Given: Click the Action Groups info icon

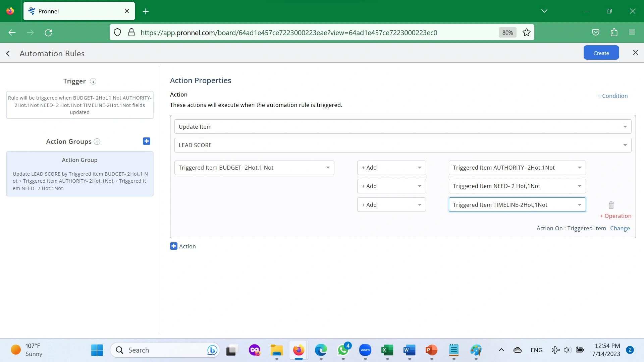Looking at the screenshot, I should click(x=97, y=142).
